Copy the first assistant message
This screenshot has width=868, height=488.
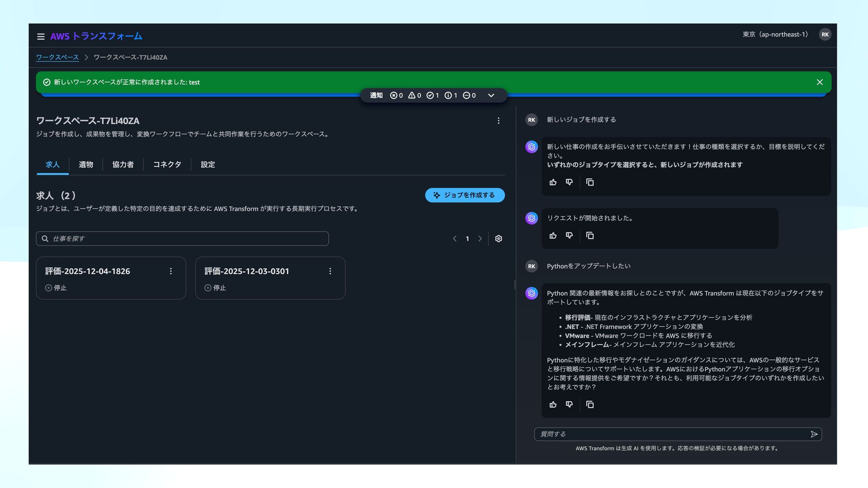(x=590, y=182)
